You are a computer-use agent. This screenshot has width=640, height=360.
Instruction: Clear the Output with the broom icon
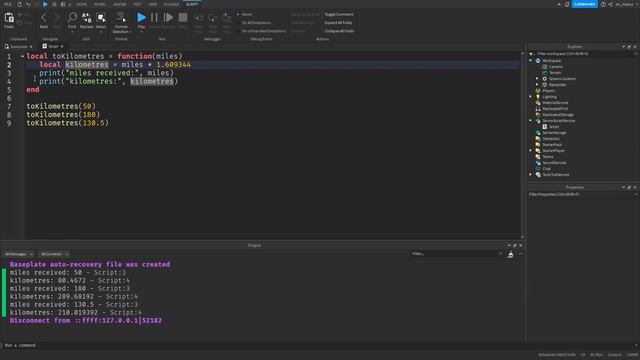510,254
